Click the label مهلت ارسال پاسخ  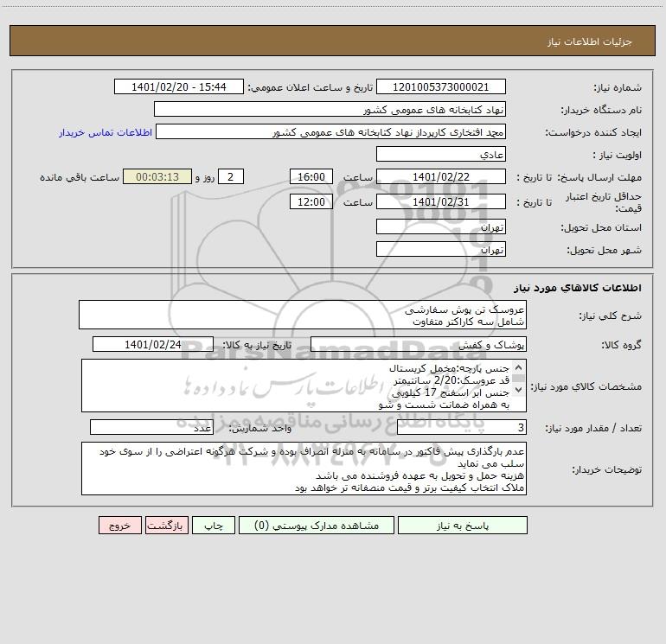[600, 177]
